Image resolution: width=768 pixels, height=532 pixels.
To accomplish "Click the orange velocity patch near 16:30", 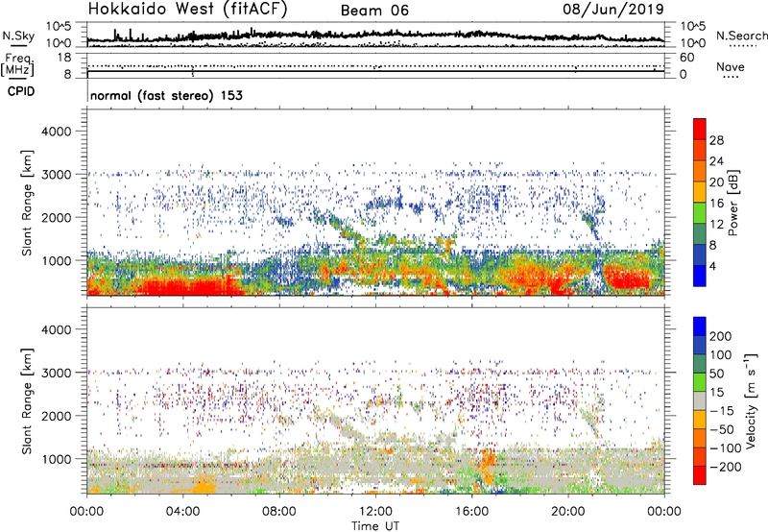I will 488,466.
